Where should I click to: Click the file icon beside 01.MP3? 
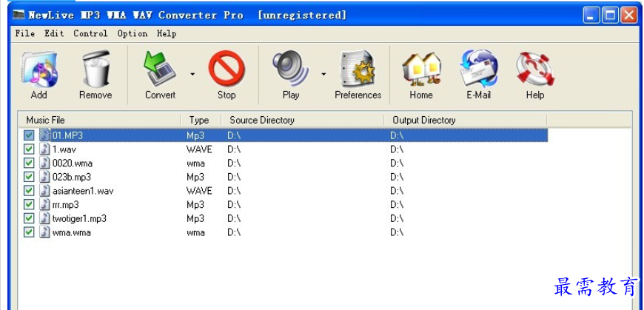click(x=44, y=135)
